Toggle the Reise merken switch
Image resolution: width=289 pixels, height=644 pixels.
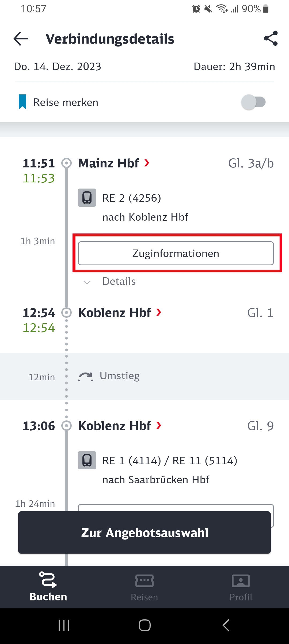253,102
